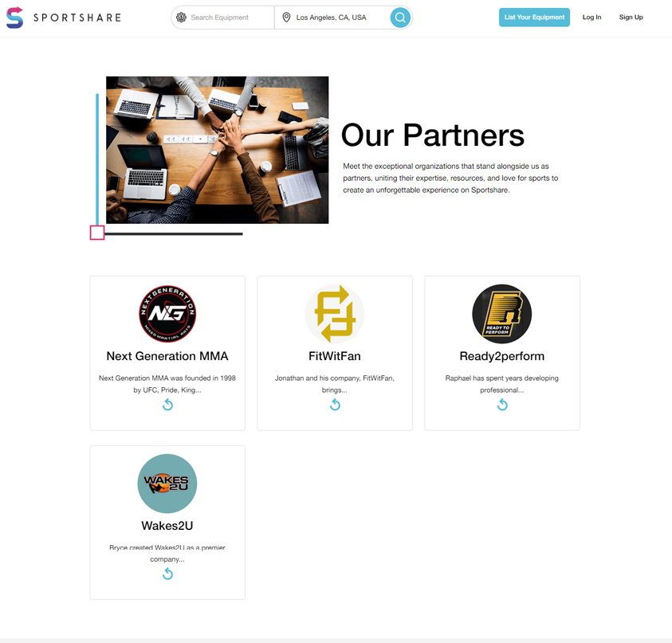Click the equipment icon in search field
Screen dimensions: 672x643
coord(181,18)
